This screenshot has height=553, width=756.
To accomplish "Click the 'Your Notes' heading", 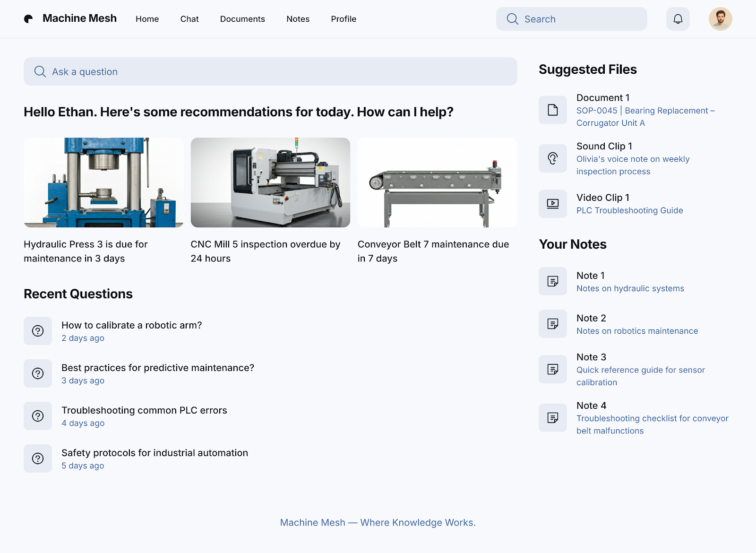I will [x=573, y=244].
